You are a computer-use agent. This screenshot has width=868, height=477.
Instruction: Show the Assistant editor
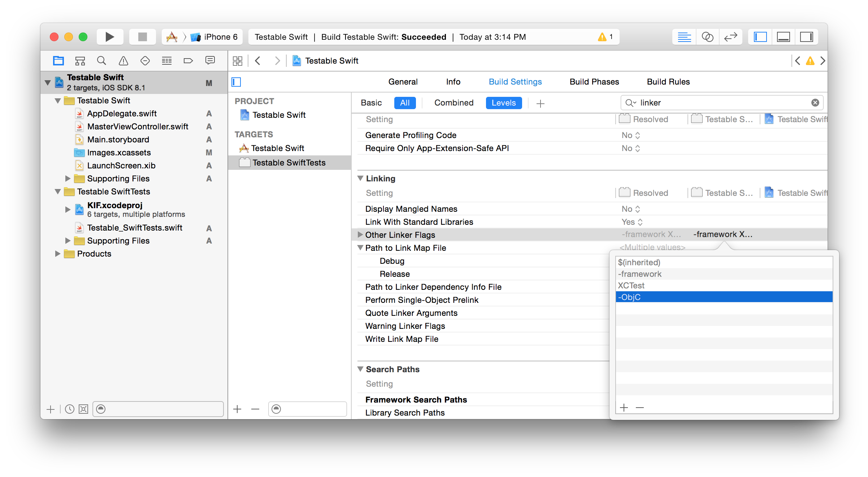[707, 37]
